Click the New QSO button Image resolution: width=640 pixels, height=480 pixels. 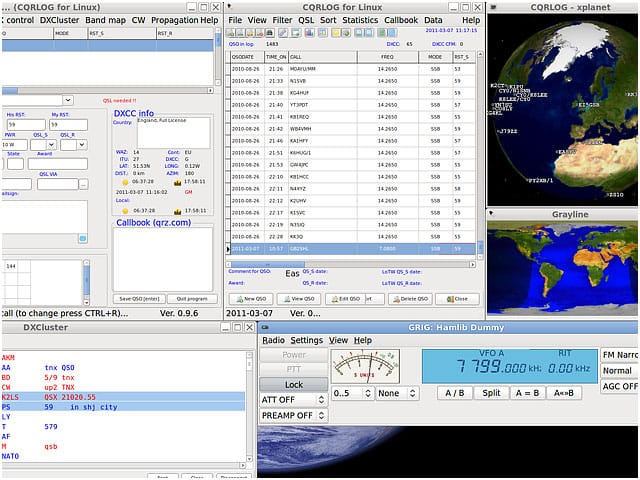click(x=251, y=299)
